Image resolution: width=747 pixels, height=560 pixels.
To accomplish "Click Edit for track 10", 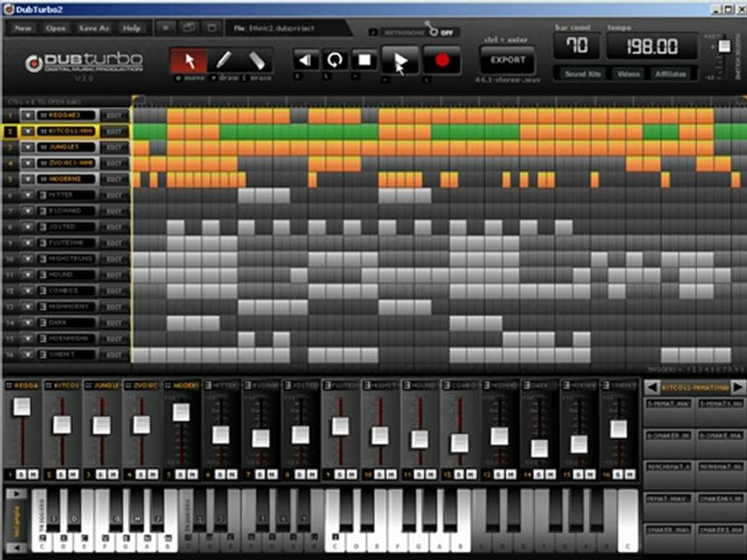I will (114, 259).
